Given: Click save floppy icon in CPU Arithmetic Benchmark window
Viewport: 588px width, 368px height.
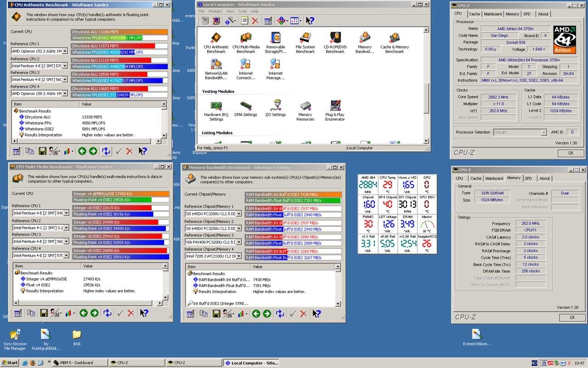Looking at the screenshot, I should [x=42, y=151].
